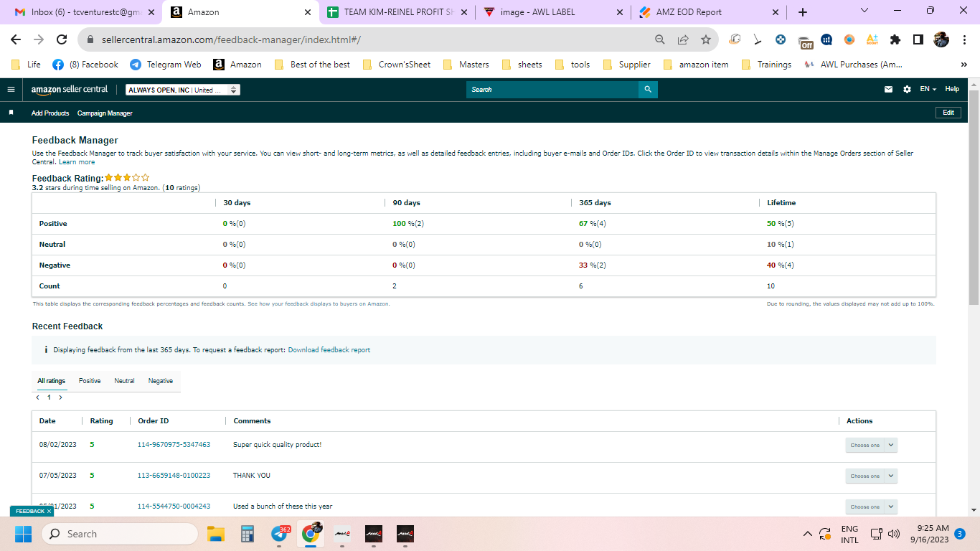Open the Crown'sSheet bookmark folder
The width and height of the screenshot is (980, 551).
pos(397,65)
